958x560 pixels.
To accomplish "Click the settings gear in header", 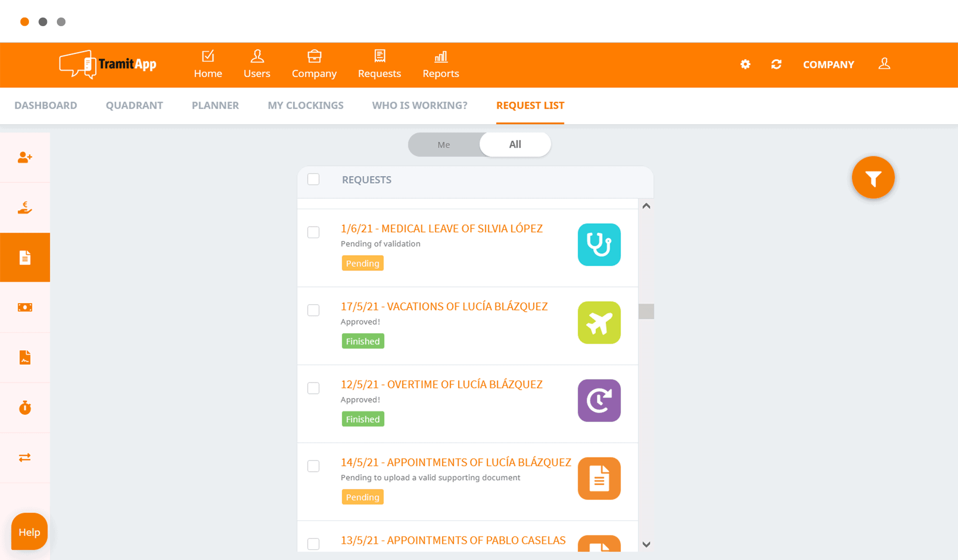I will click(745, 64).
